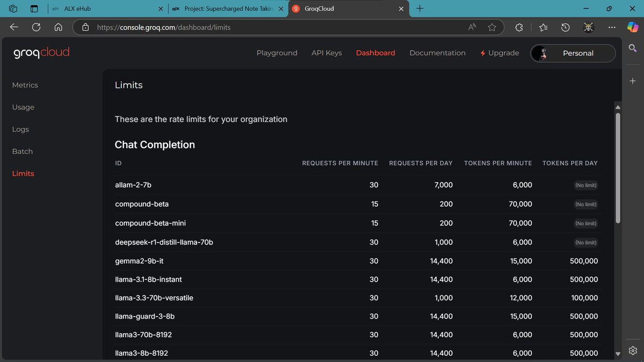Open the browser home icon
The width and height of the screenshot is (644, 362).
point(58,27)
